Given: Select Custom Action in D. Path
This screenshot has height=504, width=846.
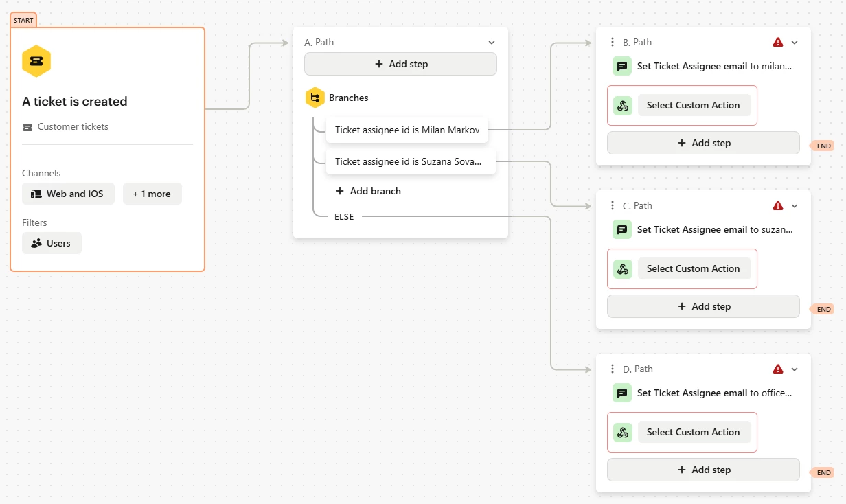Looking at the screenshot, I should click(x=694, y=432).
